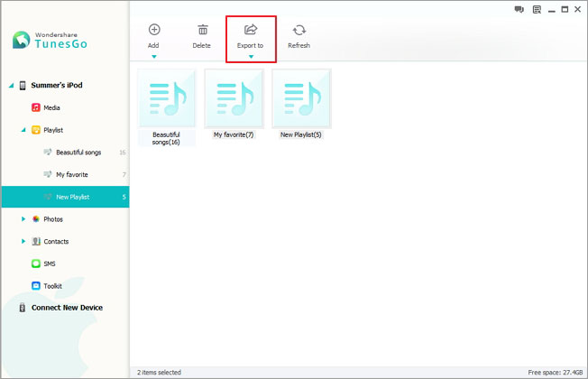Open the SMS section

tap(50, 263)
